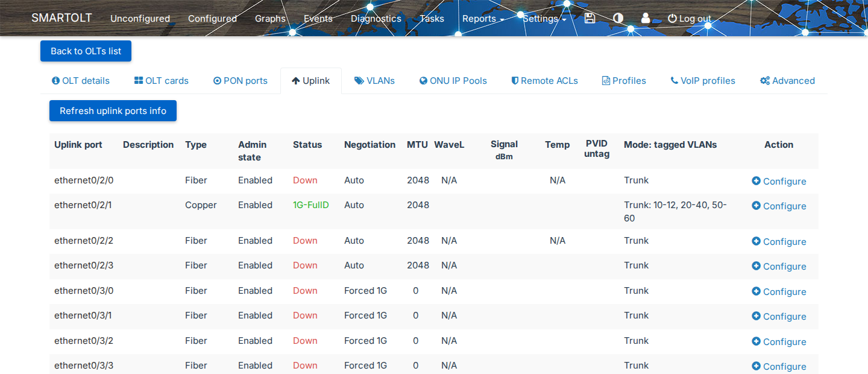
Task: Click the plus icon for ethernet0/3/1
Action: [x=756, y=315]
